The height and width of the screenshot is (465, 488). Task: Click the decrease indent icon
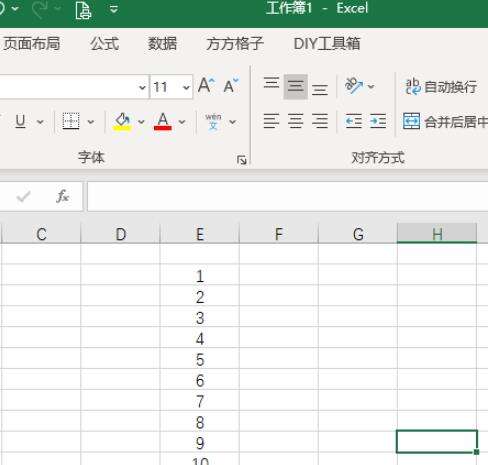354,121
